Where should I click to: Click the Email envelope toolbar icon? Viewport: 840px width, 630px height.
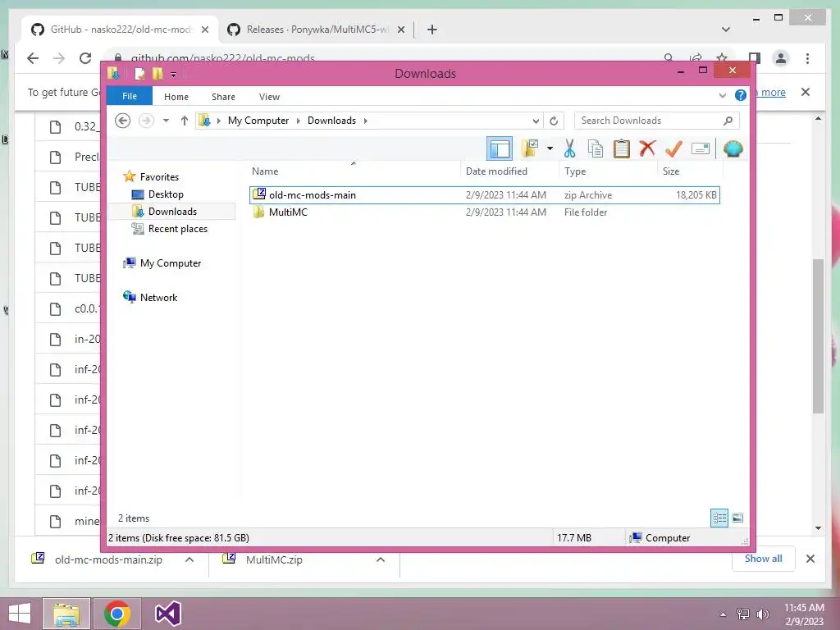(701, 148)
